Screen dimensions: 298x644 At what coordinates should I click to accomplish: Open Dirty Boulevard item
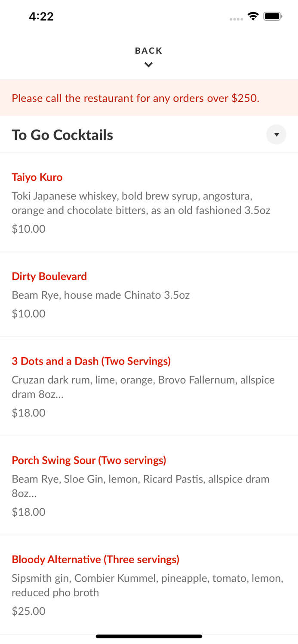[x=49, y=276]
